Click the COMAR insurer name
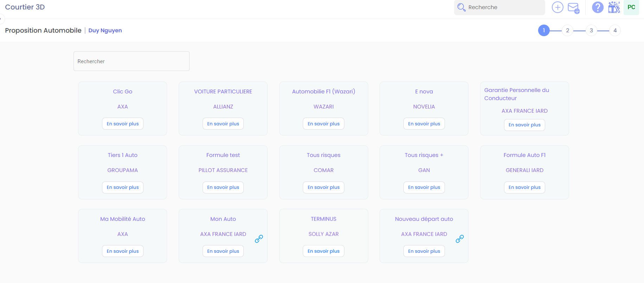 pos(324,170)
